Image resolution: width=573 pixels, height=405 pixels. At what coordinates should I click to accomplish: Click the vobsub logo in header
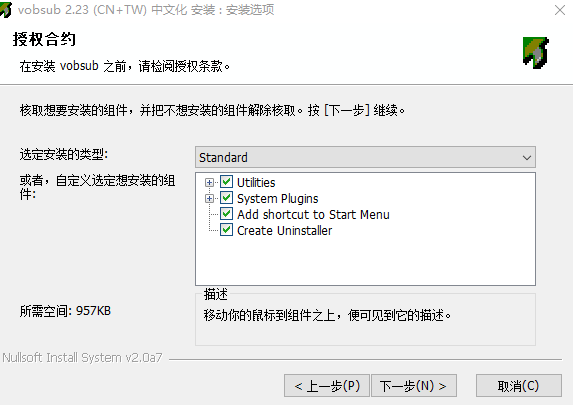pyautogui.click(x=536, y=53)
